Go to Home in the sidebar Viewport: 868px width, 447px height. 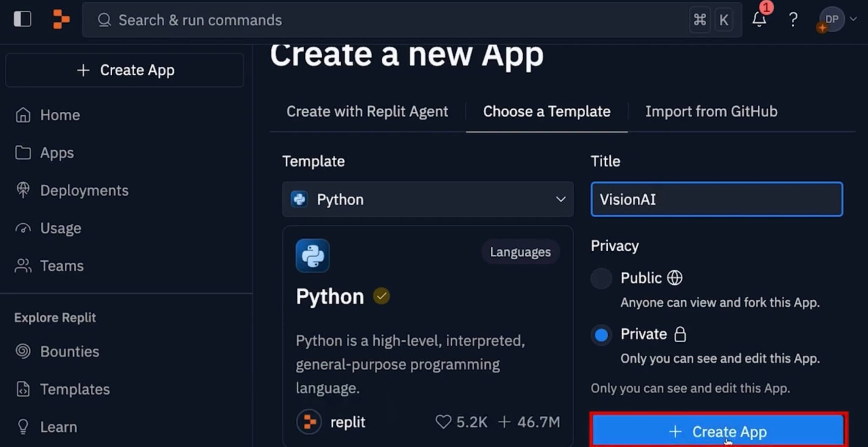[60, 115]
